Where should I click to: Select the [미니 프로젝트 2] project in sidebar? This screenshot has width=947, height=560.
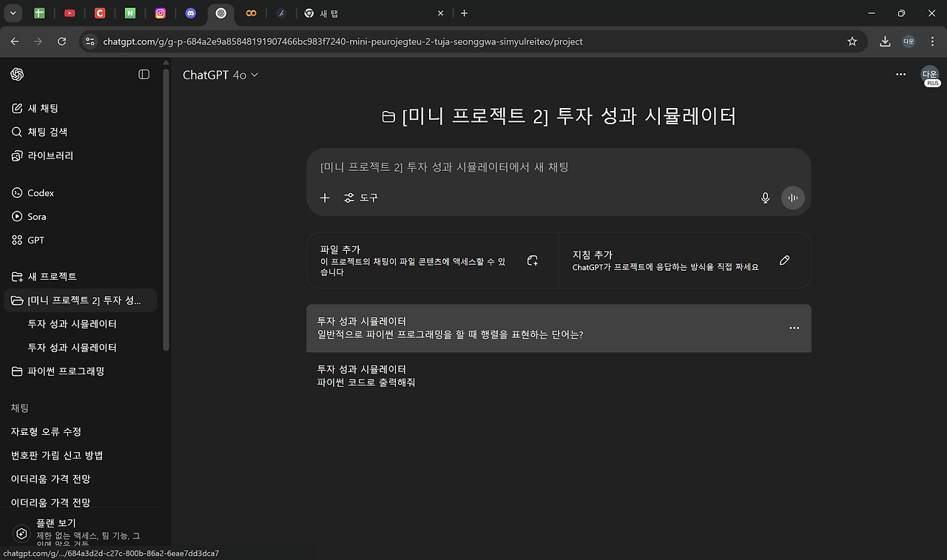point(81,300)
